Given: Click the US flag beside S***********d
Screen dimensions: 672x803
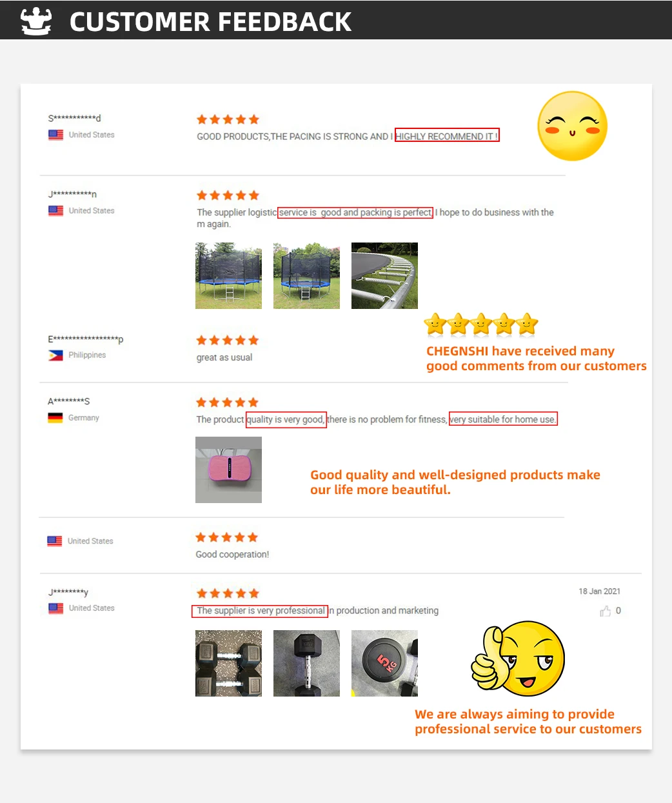Looking at the screenshot, I should pyautogui.click(x=55, y=135).
